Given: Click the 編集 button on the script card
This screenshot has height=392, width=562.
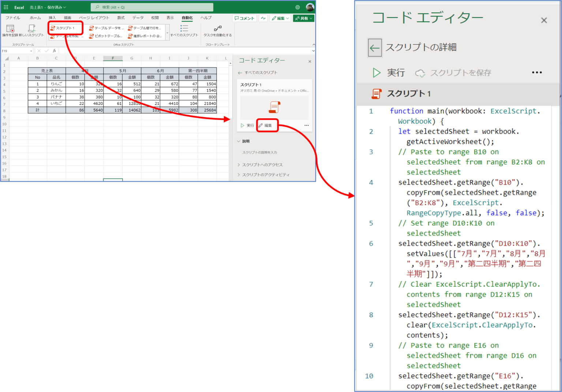Looking at the screenshot, I should point(267,125).
